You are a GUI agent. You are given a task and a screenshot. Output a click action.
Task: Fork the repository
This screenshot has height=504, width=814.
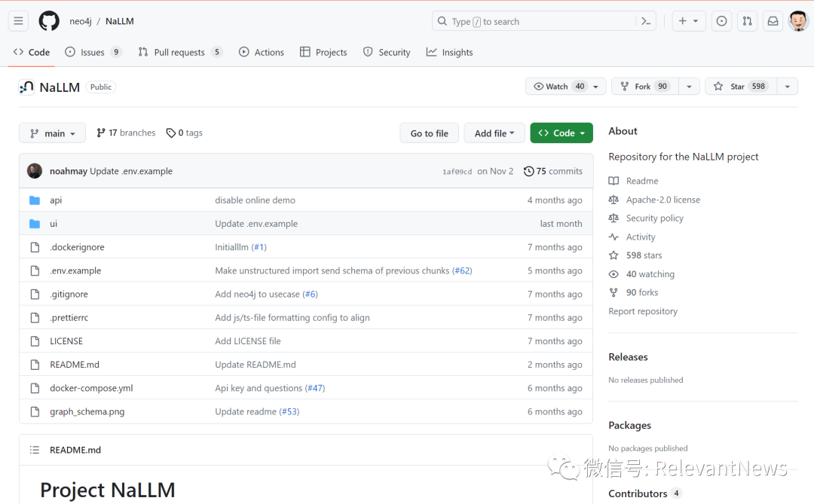tap(644, 86)
